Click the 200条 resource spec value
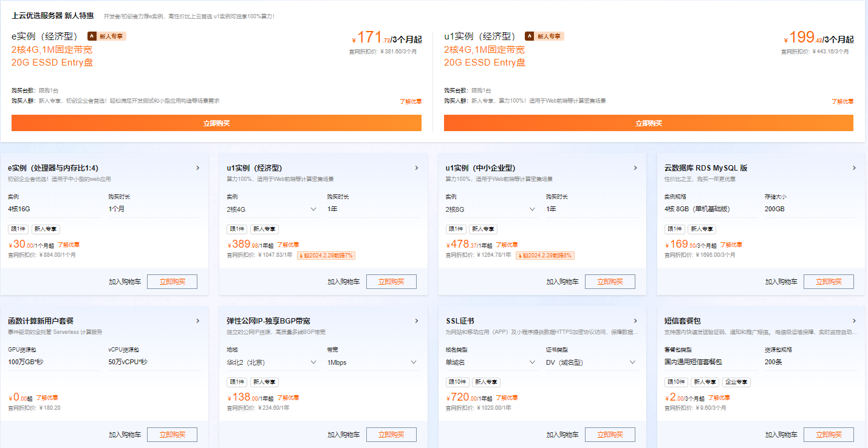The width and height of the screenshot is (868, 448). pyautogui.click(x=773, y=362)
